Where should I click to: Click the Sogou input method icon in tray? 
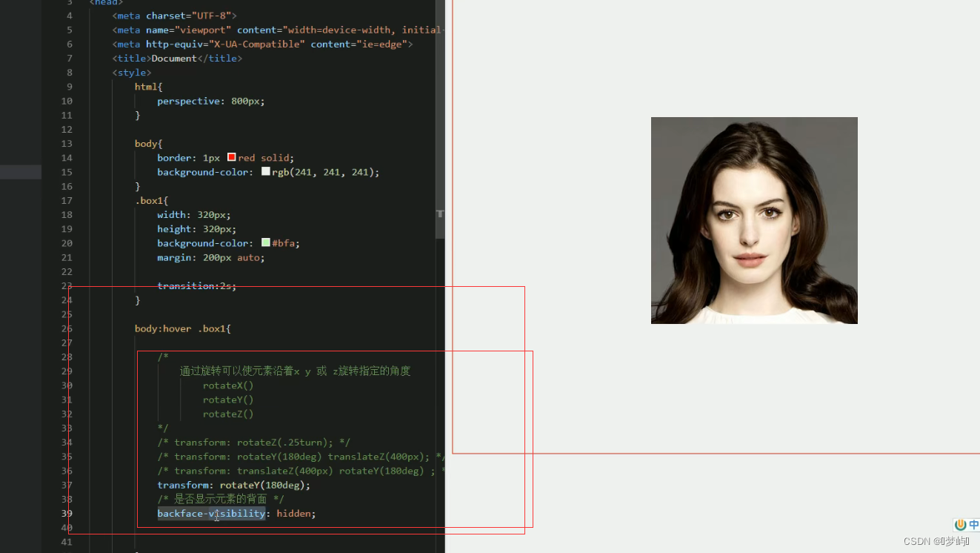(960, 524)
